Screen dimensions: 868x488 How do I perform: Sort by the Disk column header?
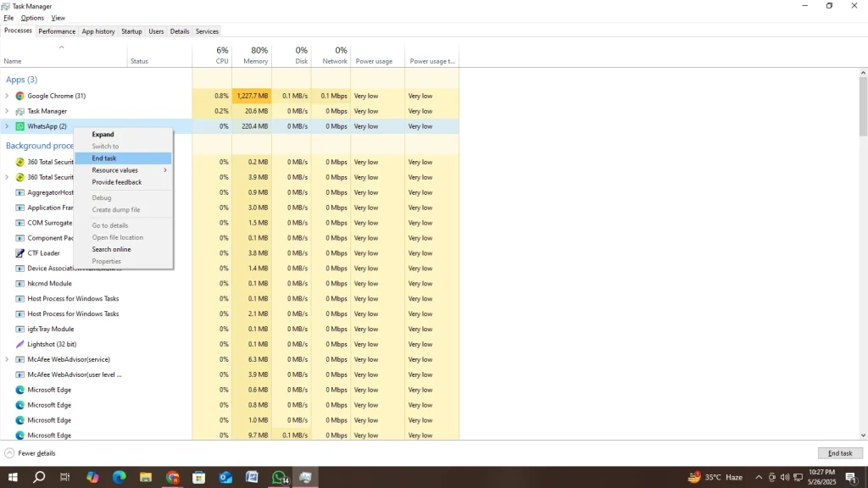[292, 55]
